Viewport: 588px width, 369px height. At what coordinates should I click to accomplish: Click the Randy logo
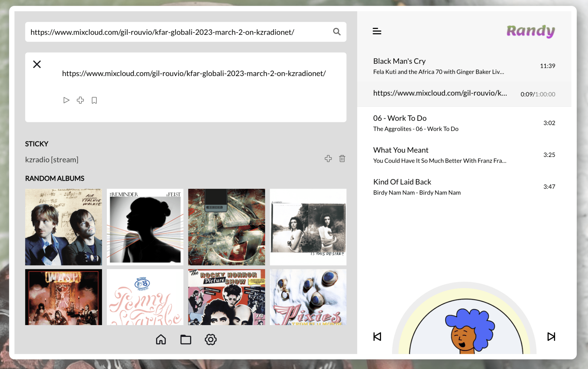click(531, 31)
